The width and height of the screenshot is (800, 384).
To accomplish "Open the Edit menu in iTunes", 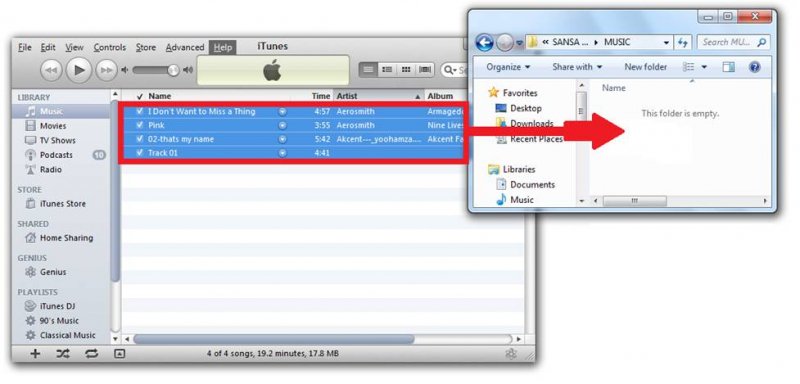I will pyautogui.click(x=48, y=47).
